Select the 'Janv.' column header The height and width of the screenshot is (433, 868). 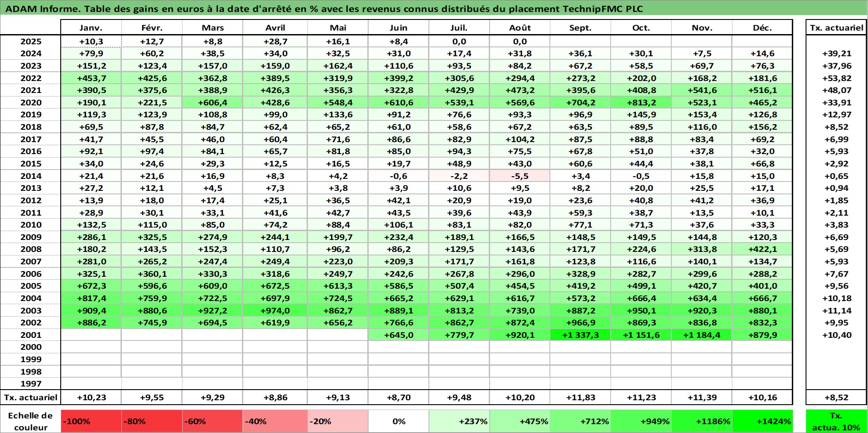[91, 27]
